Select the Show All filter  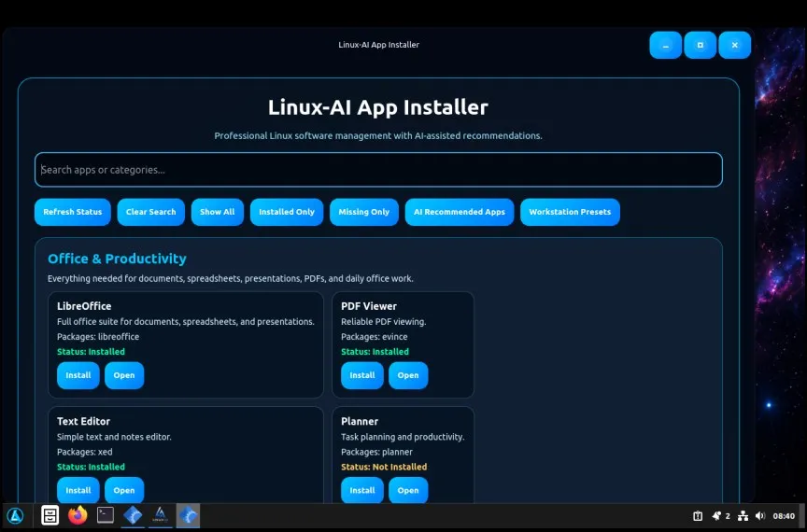218,212
